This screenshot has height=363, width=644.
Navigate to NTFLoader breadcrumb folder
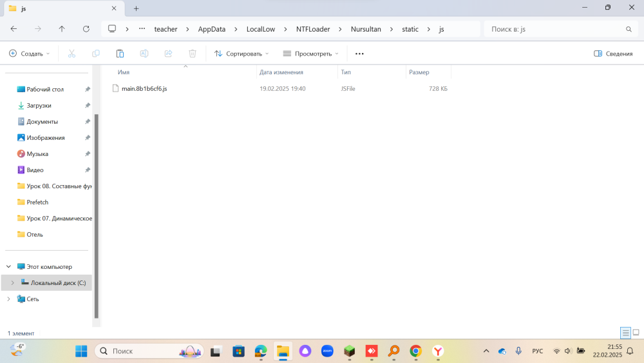313,29
